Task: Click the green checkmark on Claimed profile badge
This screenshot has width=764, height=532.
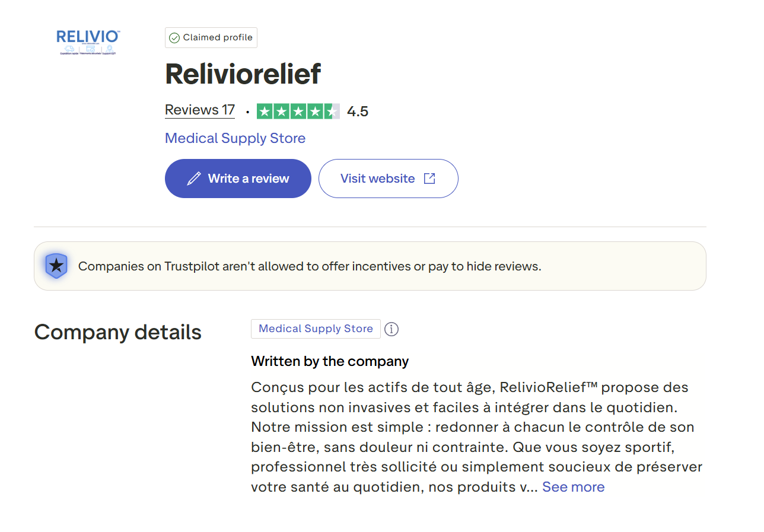Action: click(174, 38)
